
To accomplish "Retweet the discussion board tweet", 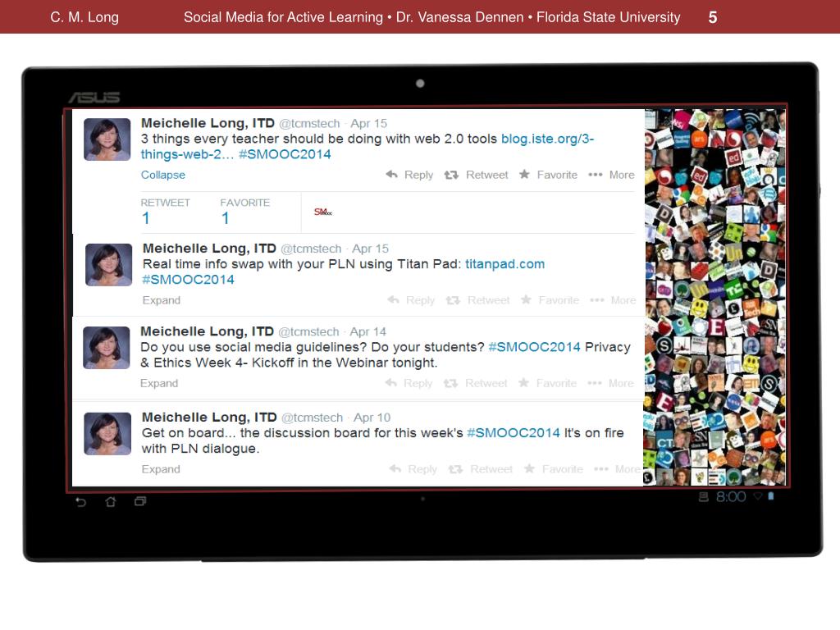I will pyautogui.click(x=481, y=468).
